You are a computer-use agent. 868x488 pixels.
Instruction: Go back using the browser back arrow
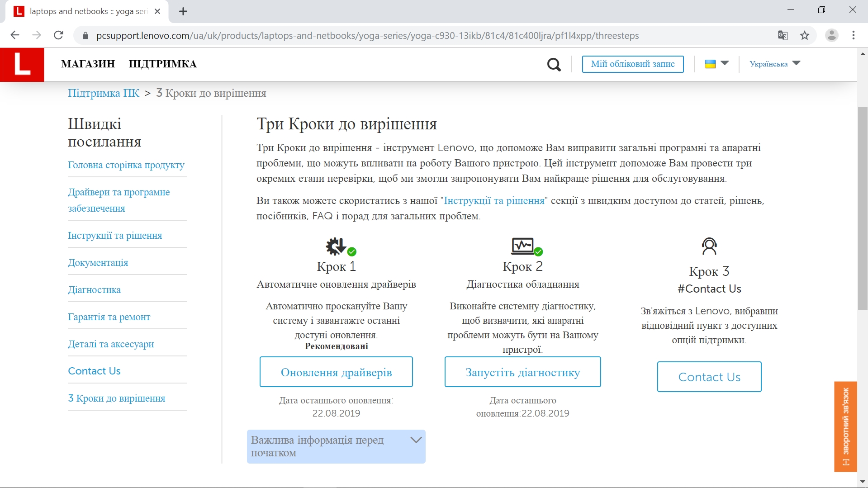[x=15, y=35]
